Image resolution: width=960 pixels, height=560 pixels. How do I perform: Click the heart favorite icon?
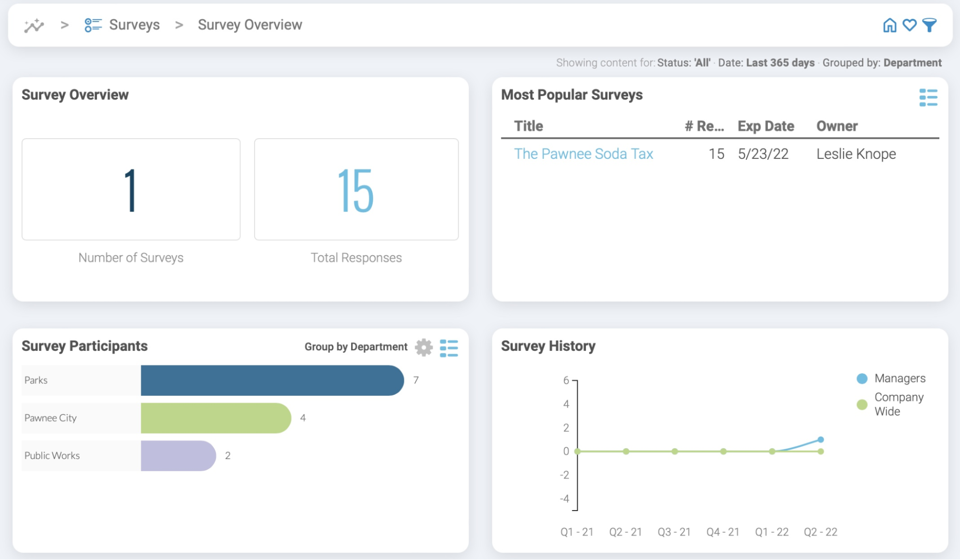coord(910,25)
